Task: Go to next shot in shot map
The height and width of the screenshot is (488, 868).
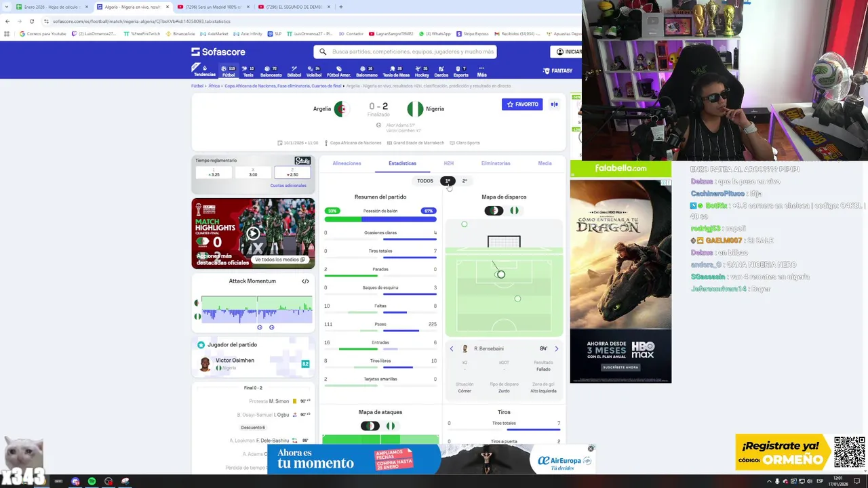Action: click(x=557, y=348)
